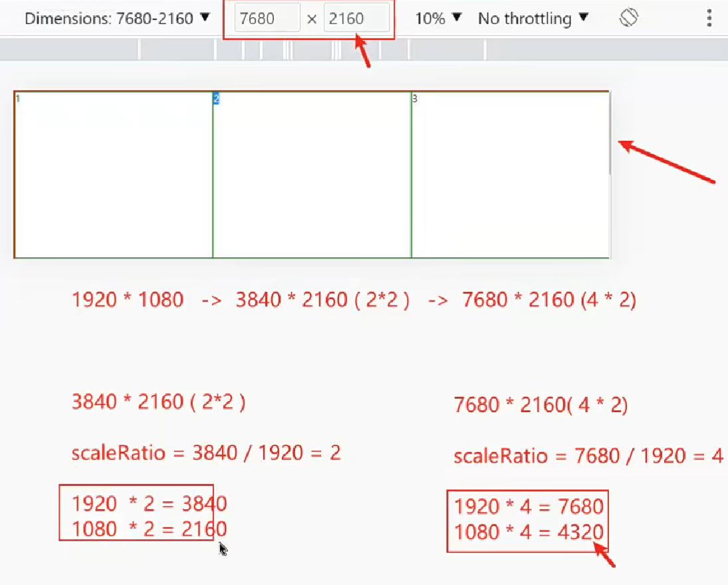The width and height of the screenshot is (728, 585).
Task: Expand the 10% zoom level dropdown
Action: click(x=438, y=18)
